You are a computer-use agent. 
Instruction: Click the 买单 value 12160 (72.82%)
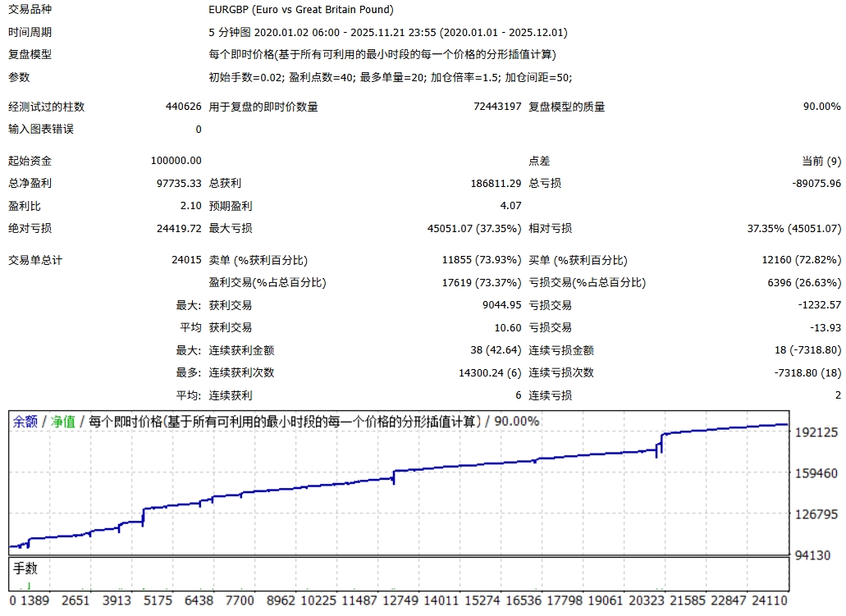pos(801,261)
